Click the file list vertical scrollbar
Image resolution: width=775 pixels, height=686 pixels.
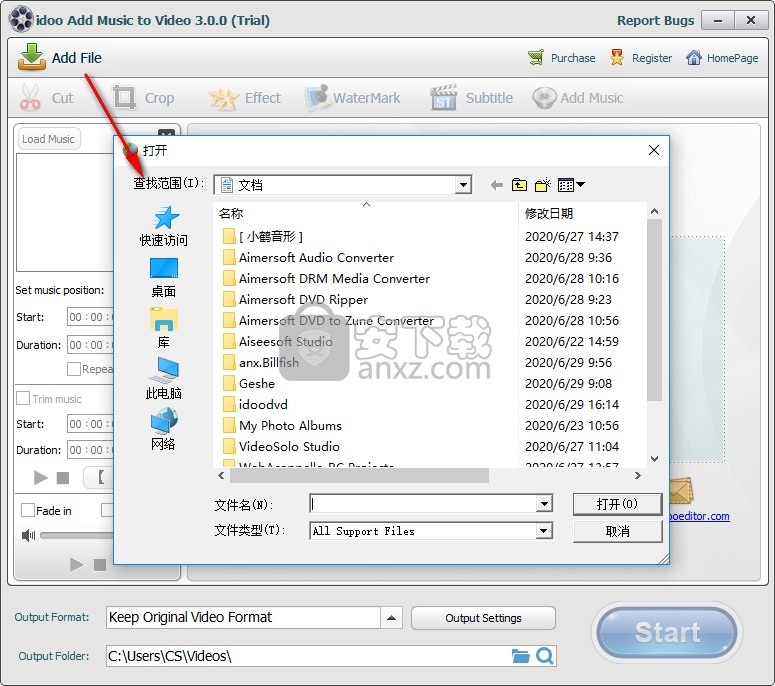tap(654, 310)
